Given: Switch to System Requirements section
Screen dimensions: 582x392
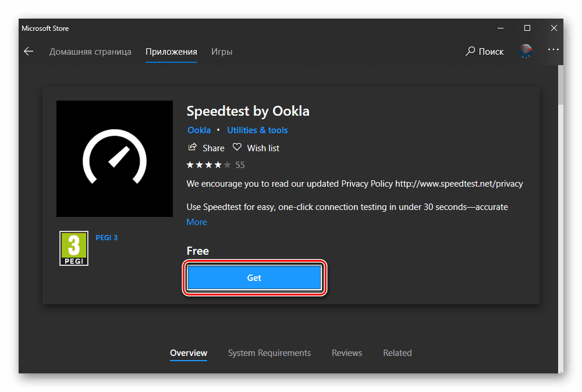Looking at the screenshot, I should tap(269, 353).
